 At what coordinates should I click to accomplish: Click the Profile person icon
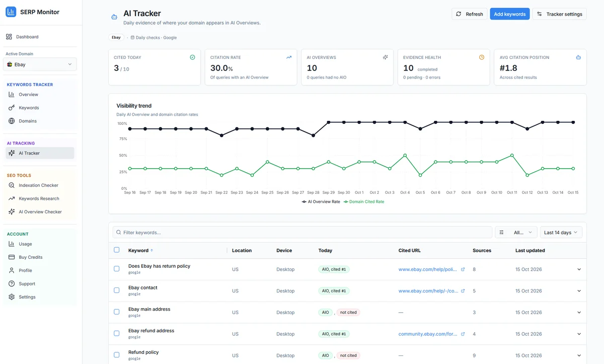pos(12,270)
